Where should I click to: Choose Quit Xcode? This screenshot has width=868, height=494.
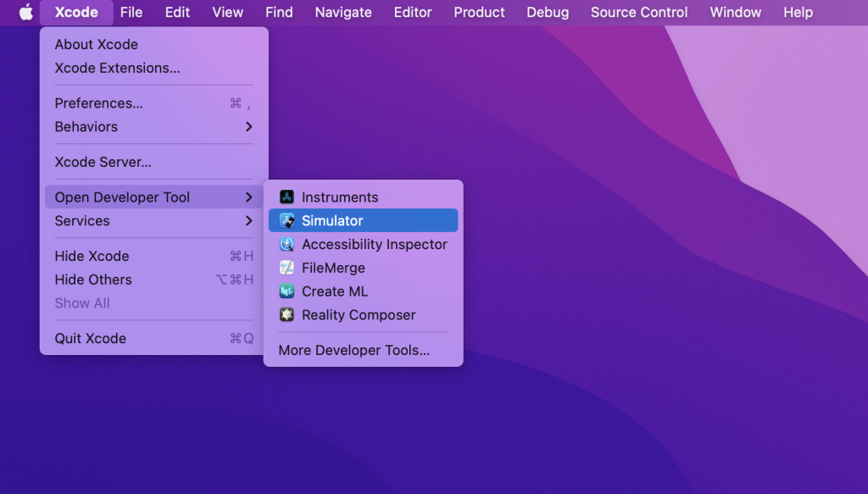click(x=154, y=339)
